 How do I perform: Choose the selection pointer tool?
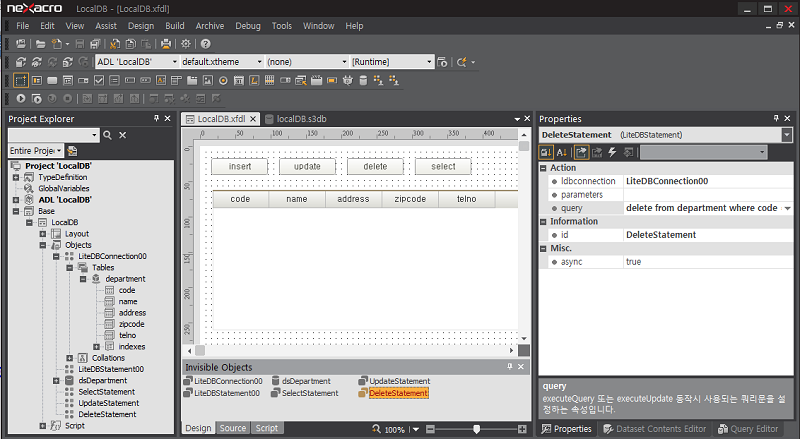coord(21,80)
